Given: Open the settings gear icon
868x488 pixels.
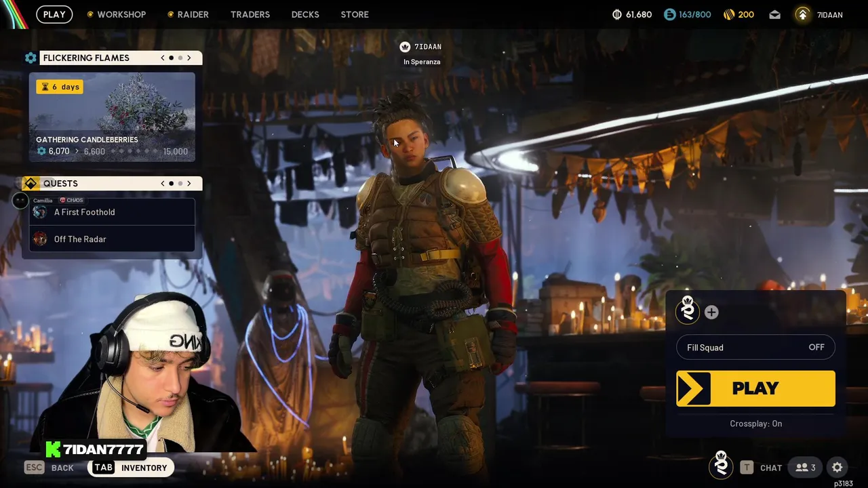Looking at the screenshot, I should (837, 468).
